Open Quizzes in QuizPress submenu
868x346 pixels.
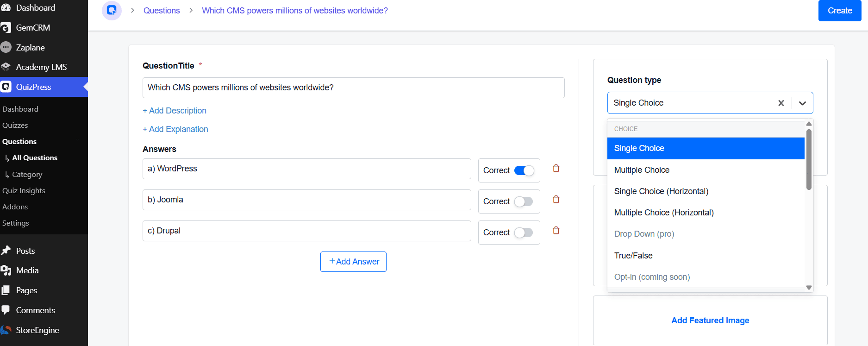15,125
